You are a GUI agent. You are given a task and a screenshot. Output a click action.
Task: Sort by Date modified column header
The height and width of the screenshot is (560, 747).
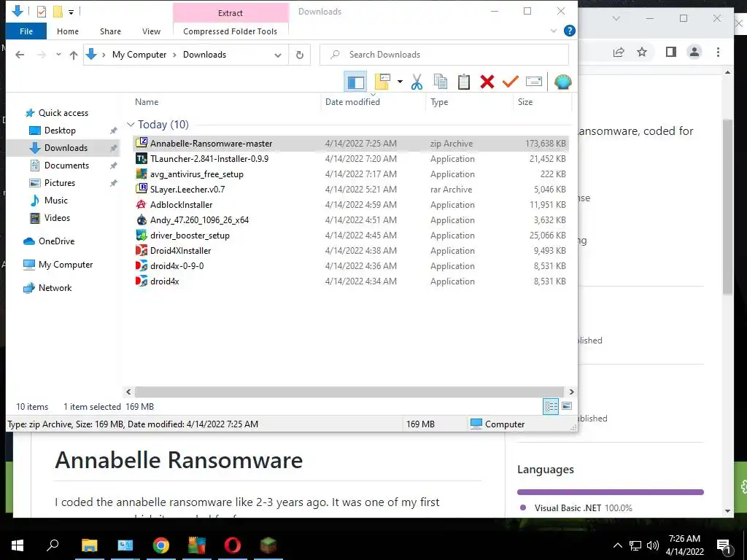[x=352, y=102]
